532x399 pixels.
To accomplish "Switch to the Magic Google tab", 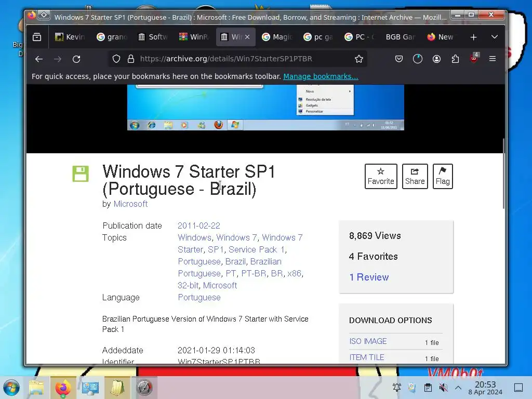I will pyautogui.click(x=277, y=37).
